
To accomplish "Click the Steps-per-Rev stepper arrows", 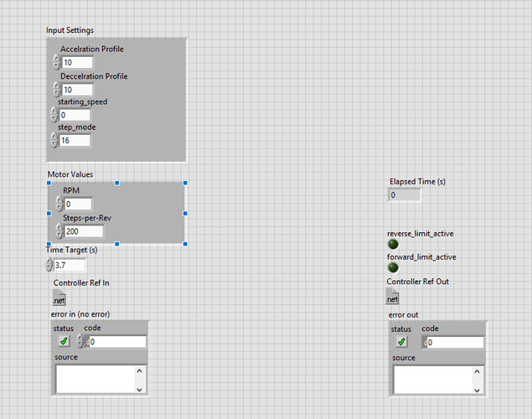I will [59, 230].
